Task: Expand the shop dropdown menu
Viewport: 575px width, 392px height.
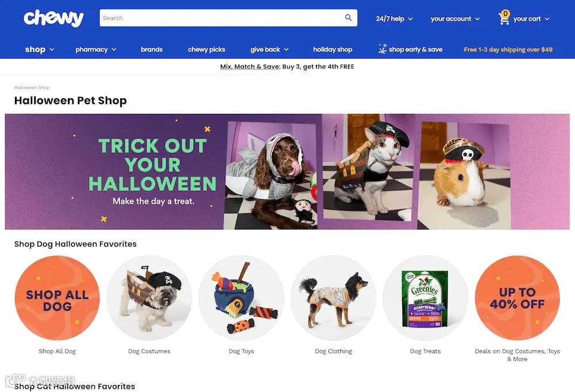Action: click(x=40, y=49)
